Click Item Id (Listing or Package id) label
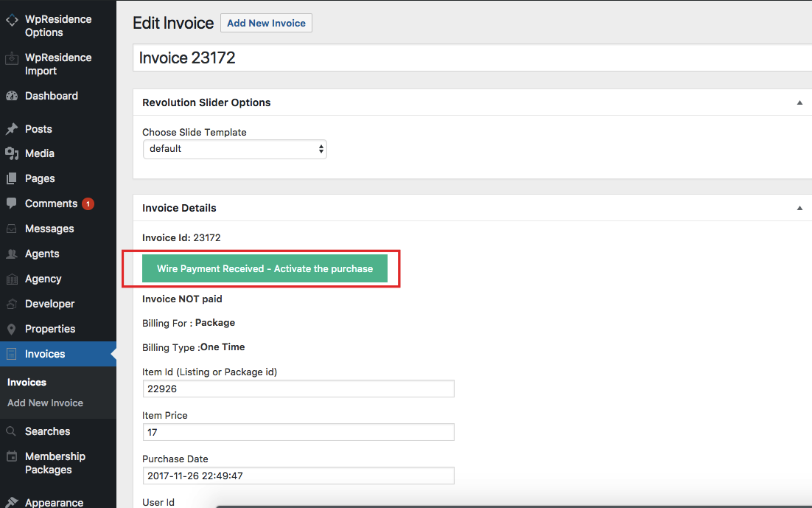812x508 pixels. point(210,372)
